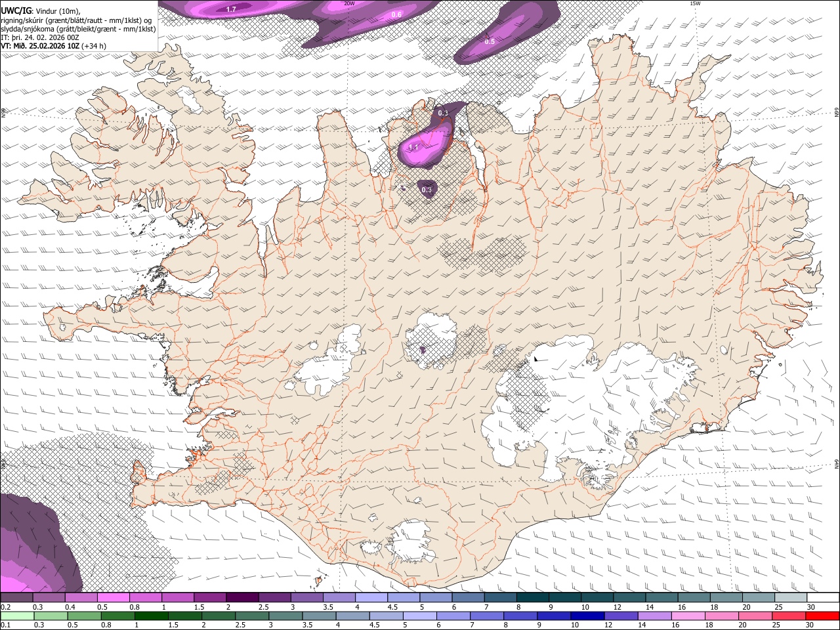Select the pale lavender swatch above top-row 4
The height and width of the screenshot is (630, 840).
[x=371, y=597]
